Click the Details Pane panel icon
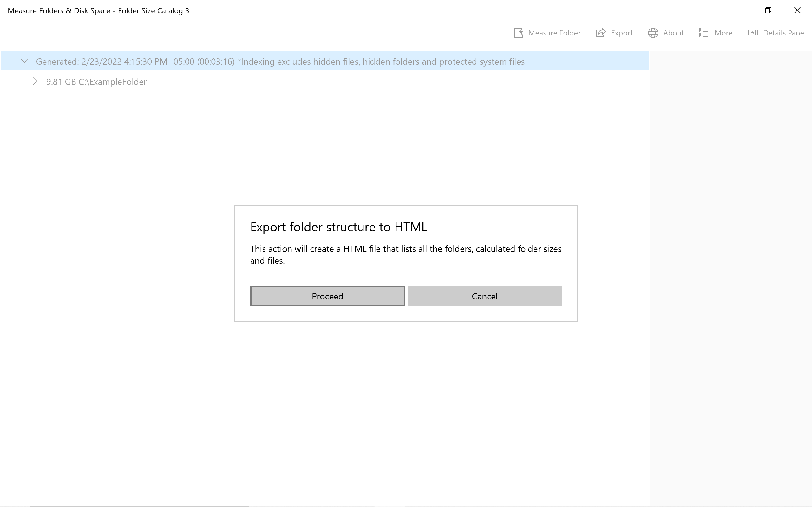 [x=753, y=33]
